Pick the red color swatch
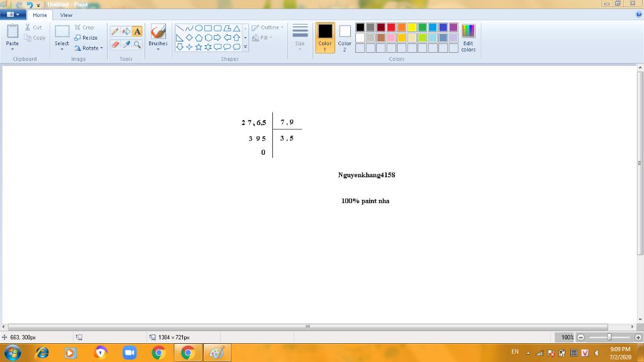 click(391, 28)
